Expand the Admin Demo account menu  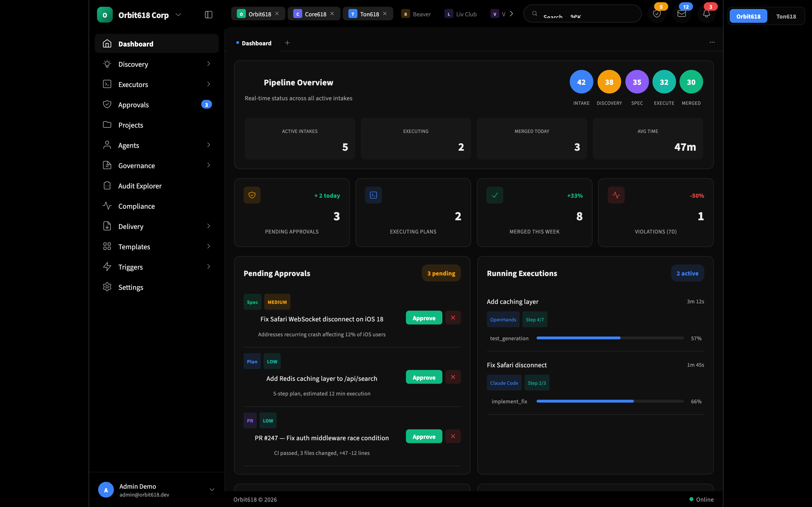pyautogui.click(x=212, y=490)
